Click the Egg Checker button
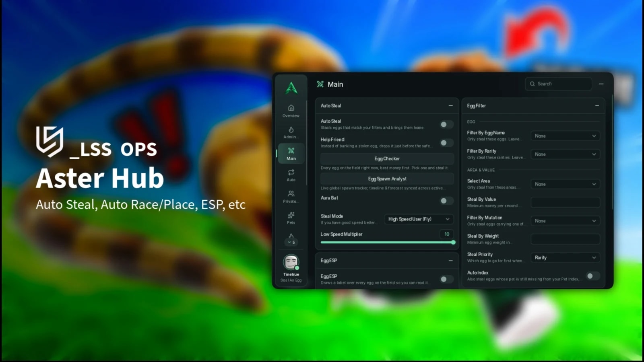This screenshot has height=362, width=644. point(387,158)
